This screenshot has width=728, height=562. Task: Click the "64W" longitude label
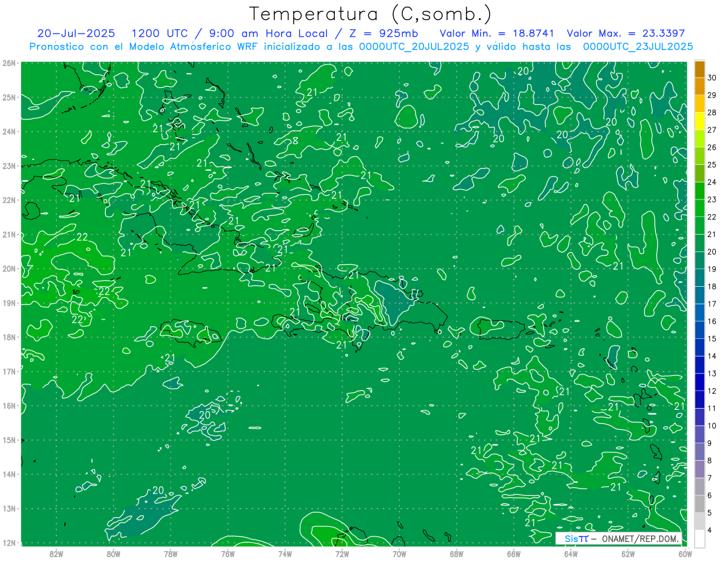(571, 554)
